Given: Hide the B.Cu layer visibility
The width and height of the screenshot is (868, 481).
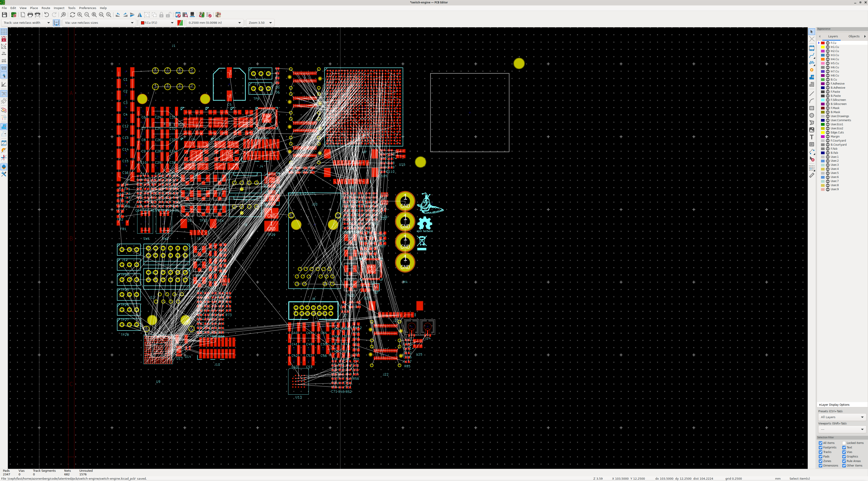Looking at the screenshot, I should (x=828, y=80).
